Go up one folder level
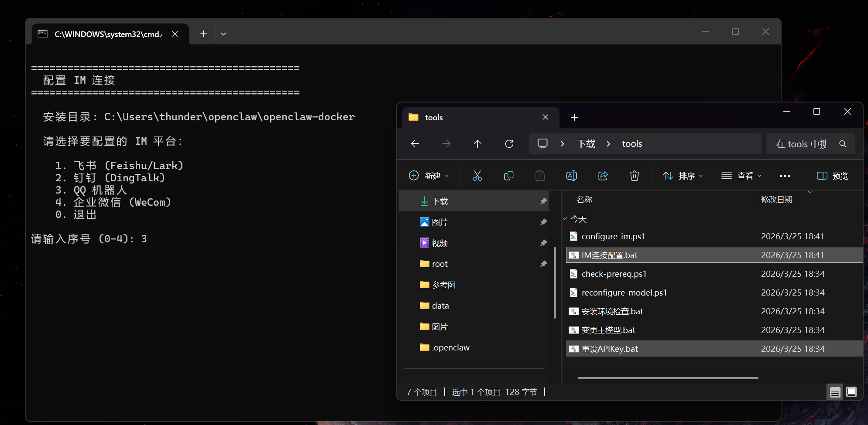The width and height of the screenshot is (868, 425). tap(477, 144)
